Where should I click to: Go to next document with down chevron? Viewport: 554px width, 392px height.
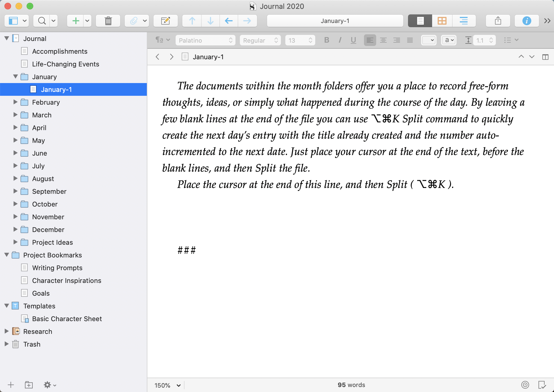[x=532, y=56]
